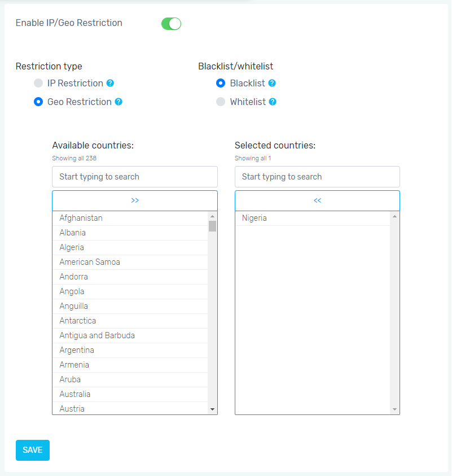The image size is (452, 476).
Task: Remove all selected countries with << button
Action: pos(317,200)
